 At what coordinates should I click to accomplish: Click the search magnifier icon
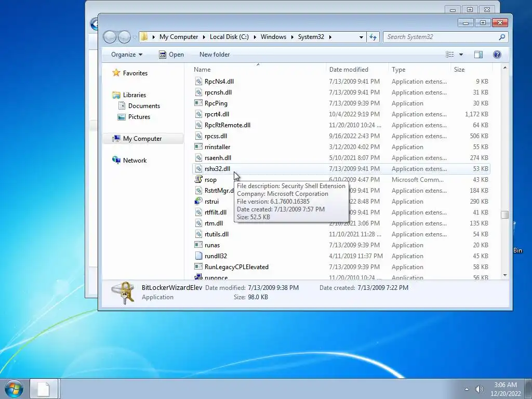(x=502, y=37)
